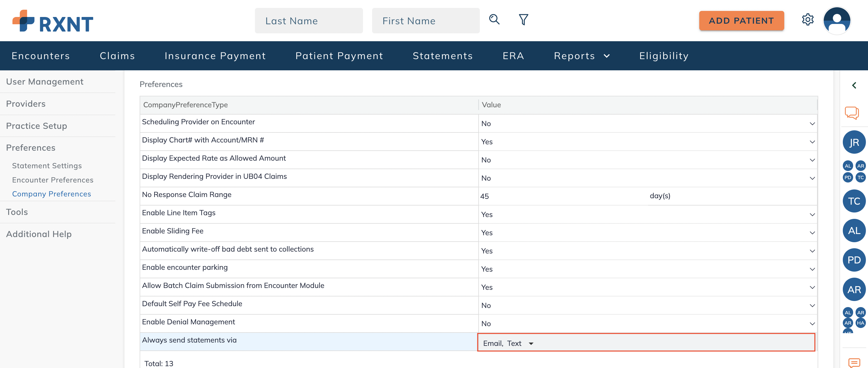Open Automatically write-off bad debt dropdown
The width and height of the screenshot is (868, 368).
[648, 251]
